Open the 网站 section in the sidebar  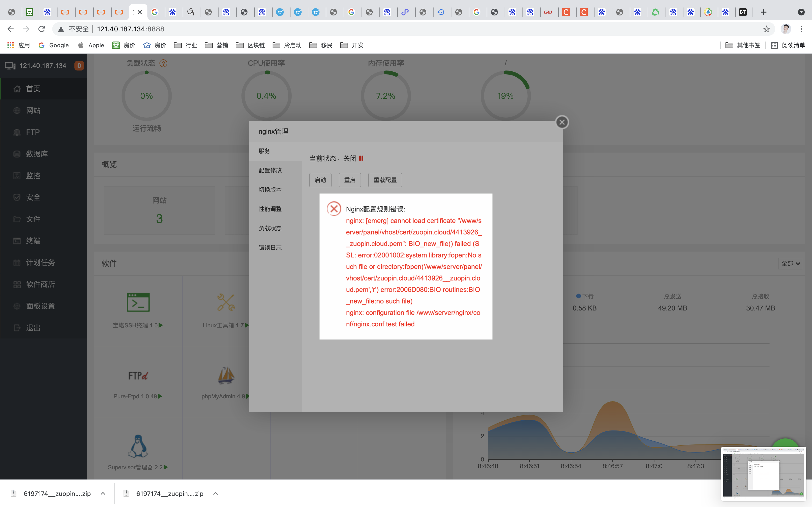33,110
